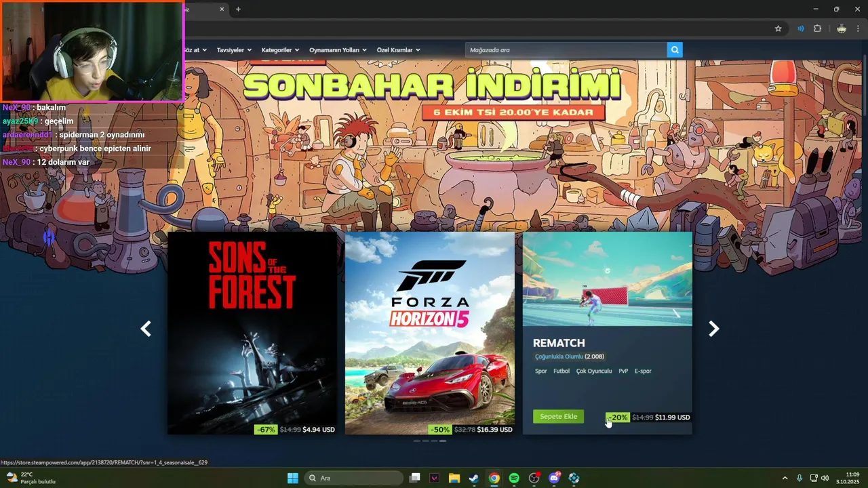Click the REMATCH gameplay screenshot

pyautogui.click(x=608, y=279)
